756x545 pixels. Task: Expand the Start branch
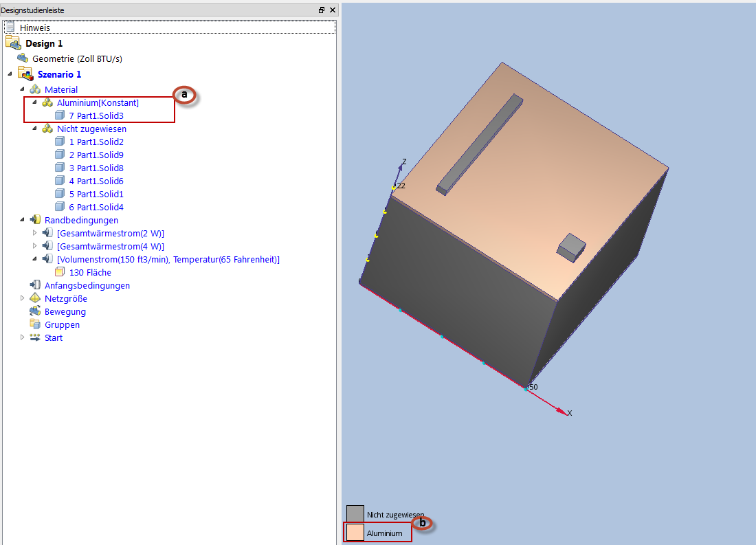pyautogui.click(x=22, y=337)
